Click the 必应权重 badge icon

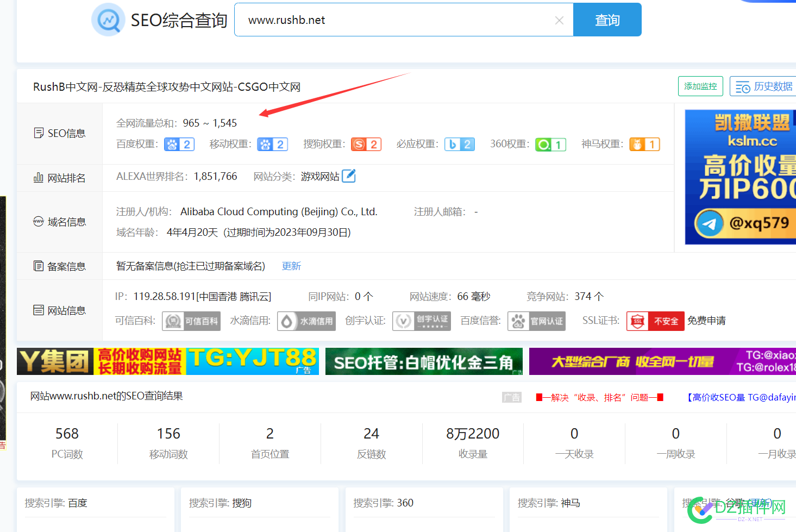click(x=460, y=145)
